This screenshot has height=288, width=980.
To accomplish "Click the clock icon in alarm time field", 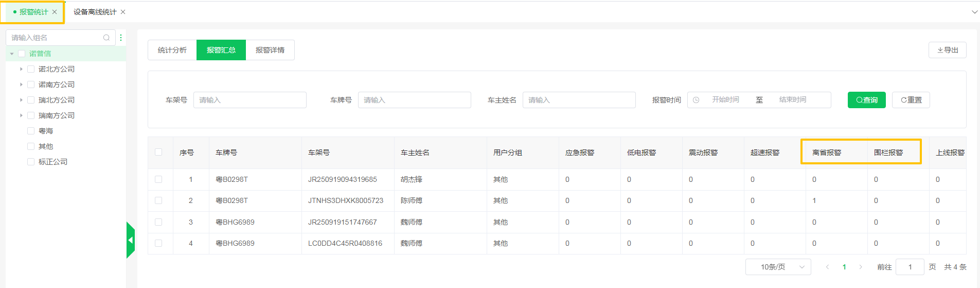I will point(696,100).
